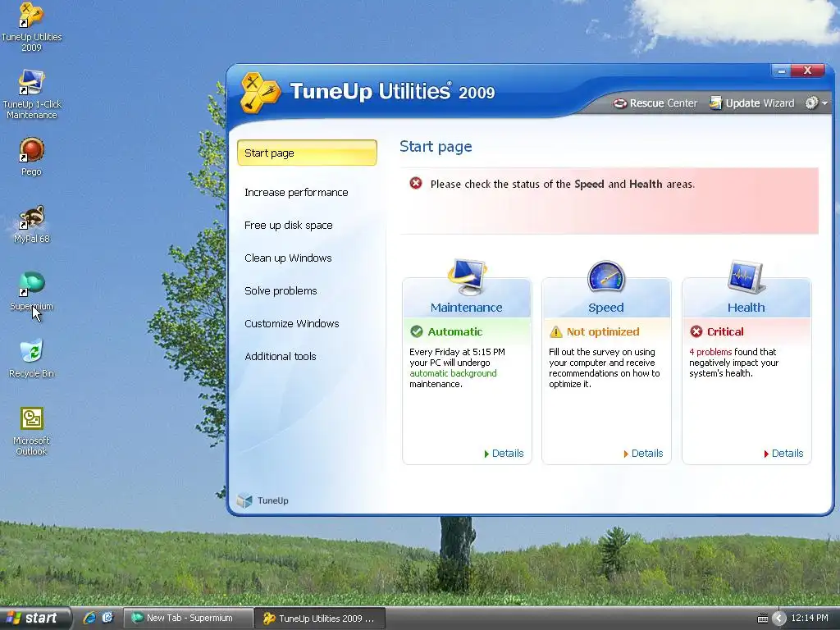Click the automatic background link

point(453,373)
